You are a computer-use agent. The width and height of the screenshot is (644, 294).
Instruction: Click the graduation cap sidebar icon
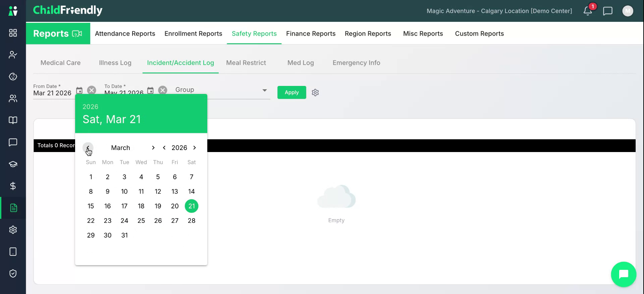13,164
